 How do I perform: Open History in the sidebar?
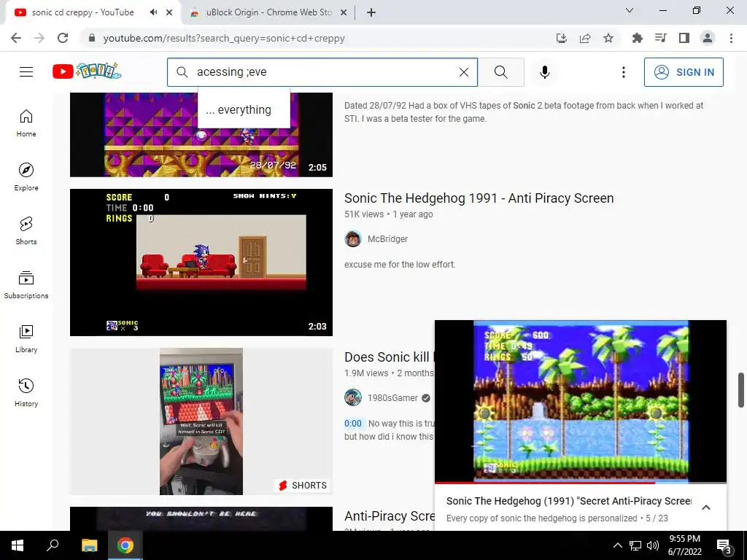click(26, 393)
